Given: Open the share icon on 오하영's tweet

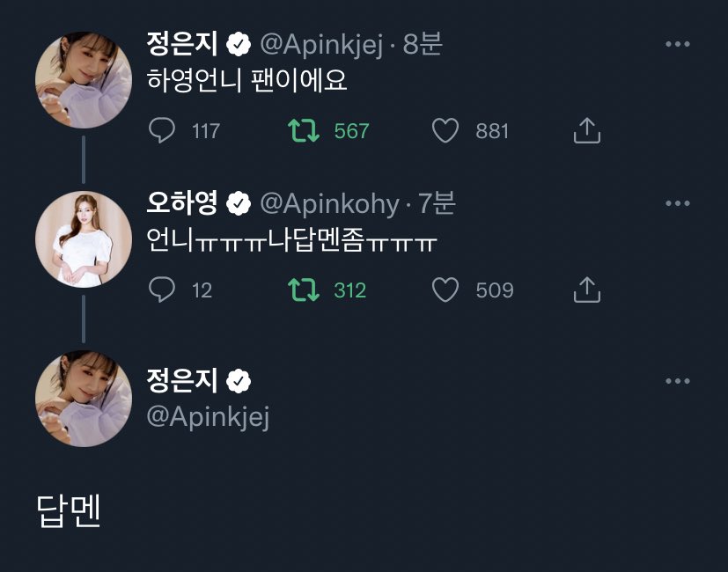Looking at the screenshot, I should click(586, 289).
